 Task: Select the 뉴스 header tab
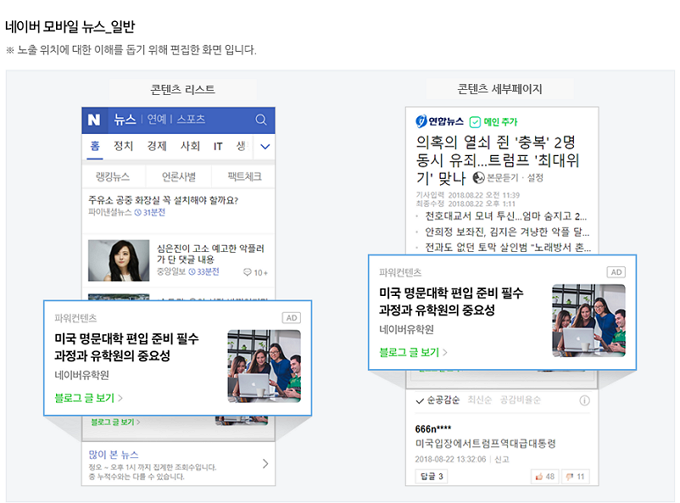125,119
